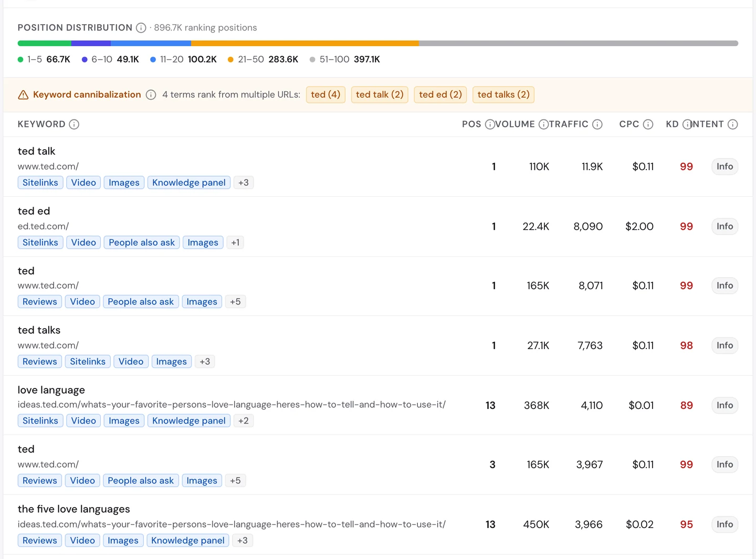Click the gray 51–100 segment of distribution bar
The height and width of the screenshot is (559, 756).
(579, 44)
